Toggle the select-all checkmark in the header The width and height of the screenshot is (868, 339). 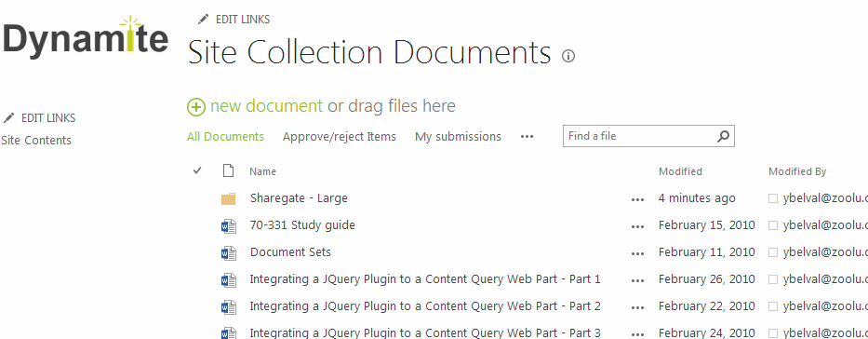(197, 170)
